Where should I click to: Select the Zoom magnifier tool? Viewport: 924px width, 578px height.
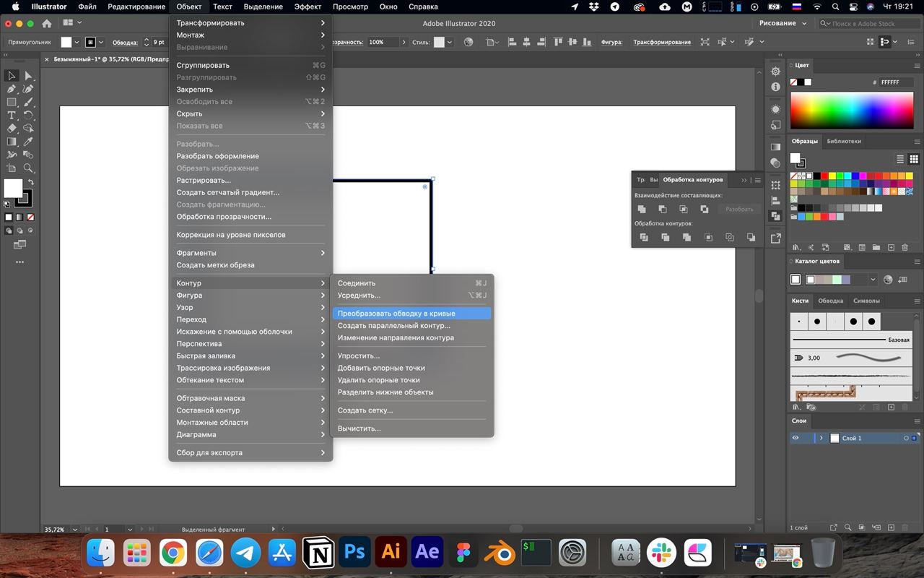(29, 168)
